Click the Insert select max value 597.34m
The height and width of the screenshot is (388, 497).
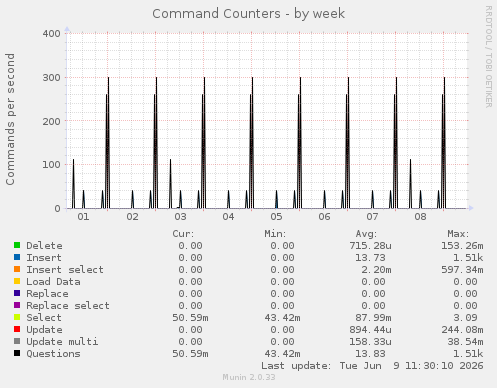coord(462,270)
